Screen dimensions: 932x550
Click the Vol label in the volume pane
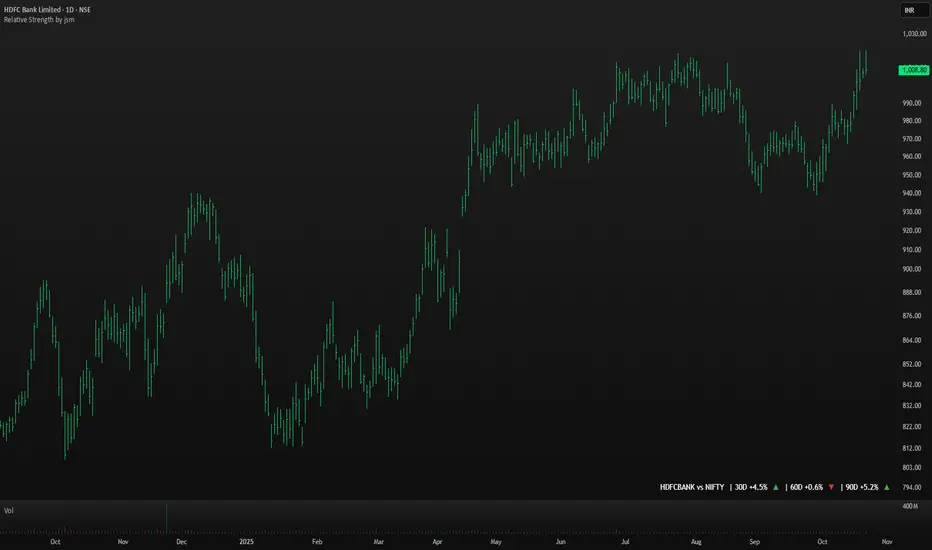9,510
